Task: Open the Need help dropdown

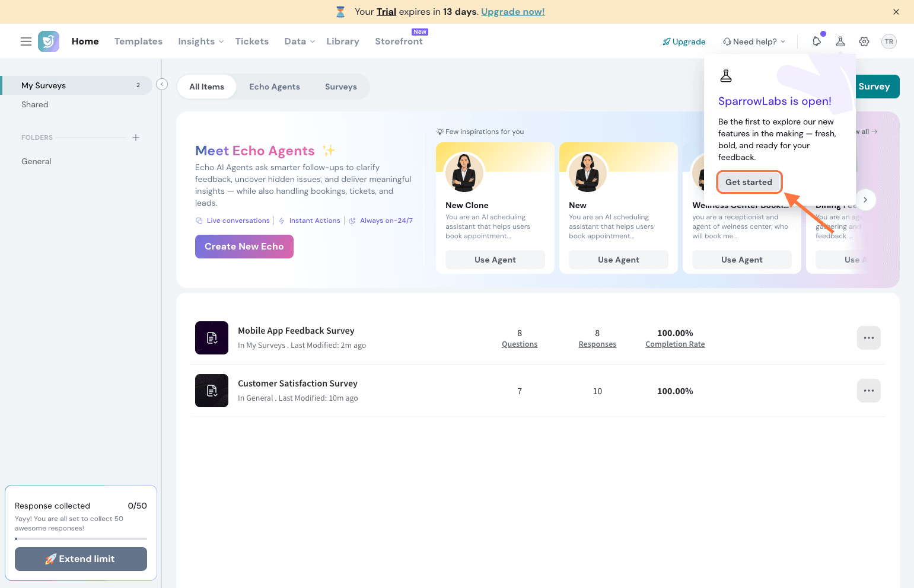Action: [x=754, y=41]
